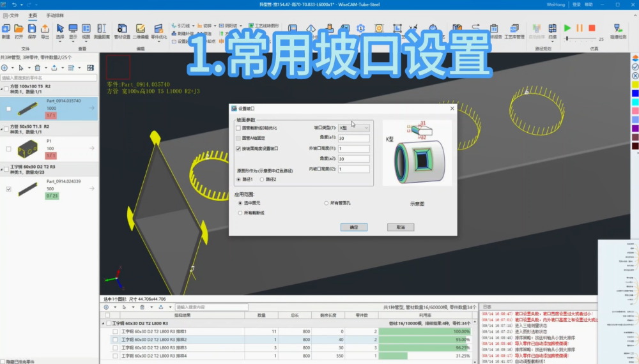Screen dimensions: 639x364
Task: Click 取消 to cancel the dialog
Action: click(x=400, y=227)
